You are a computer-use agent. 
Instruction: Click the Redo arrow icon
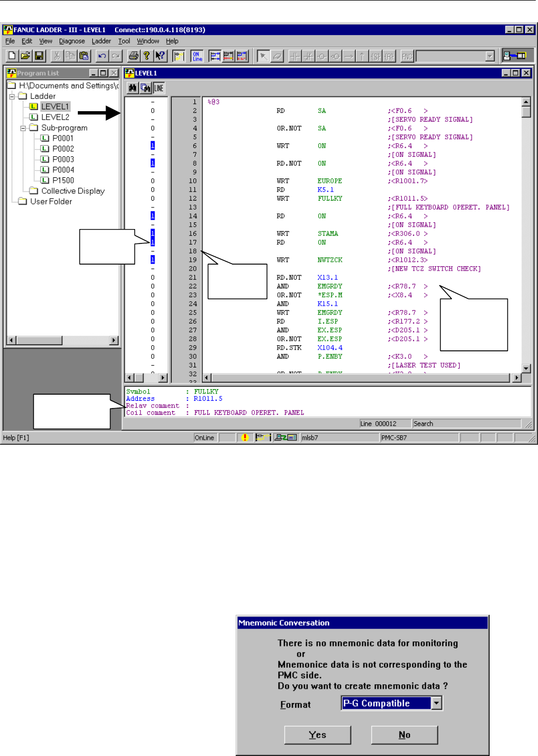(x=115, y=56)
